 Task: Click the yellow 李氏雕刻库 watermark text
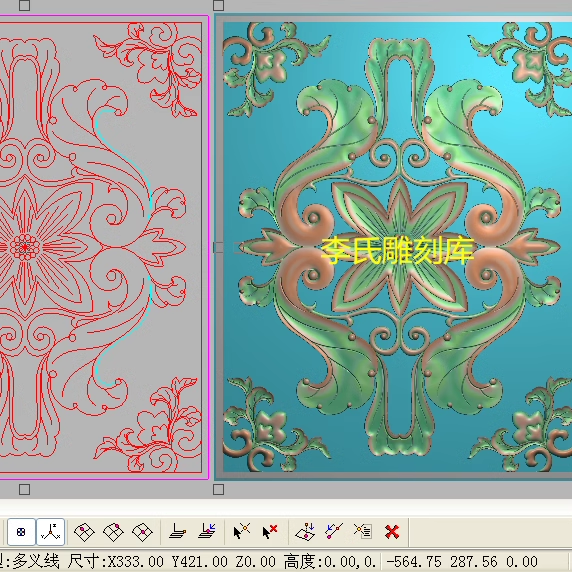398,250
